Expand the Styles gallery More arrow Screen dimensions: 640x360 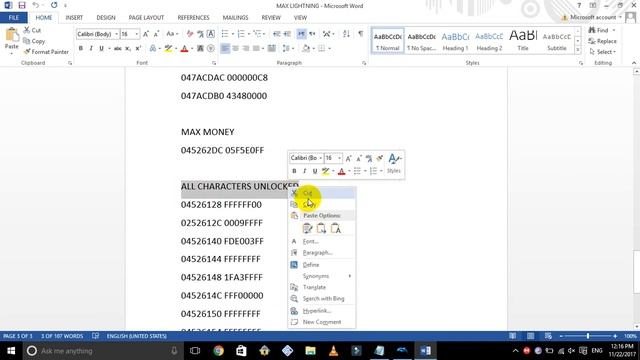click(x=578, y=50)
